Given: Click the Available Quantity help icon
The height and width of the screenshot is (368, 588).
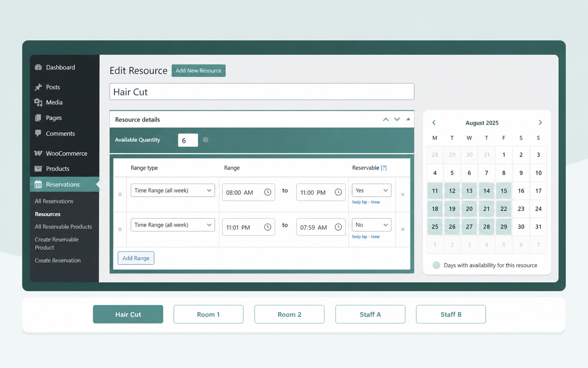Looking at the screenshot, I should click(206, 140).
